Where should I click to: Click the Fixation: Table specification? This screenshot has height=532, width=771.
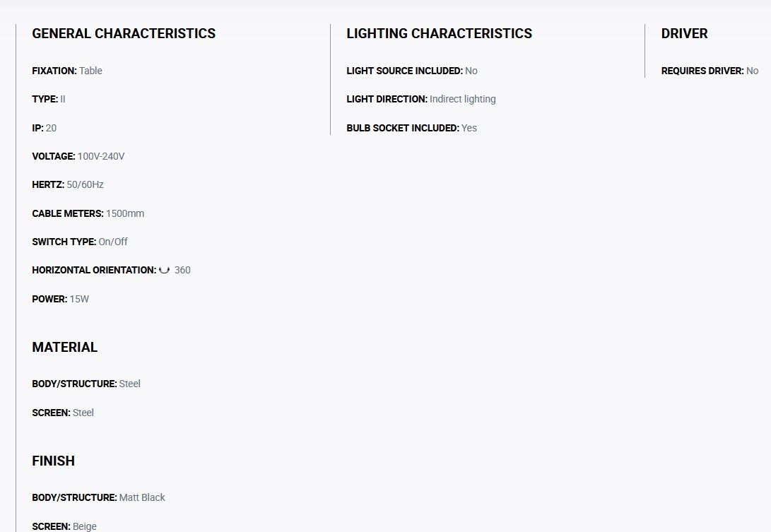[x=67, y=71]
